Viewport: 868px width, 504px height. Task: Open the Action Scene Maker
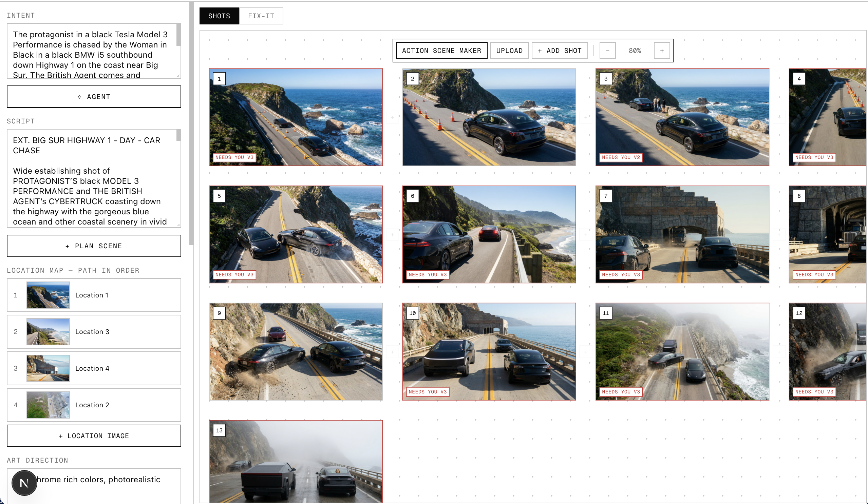[441, 51]
